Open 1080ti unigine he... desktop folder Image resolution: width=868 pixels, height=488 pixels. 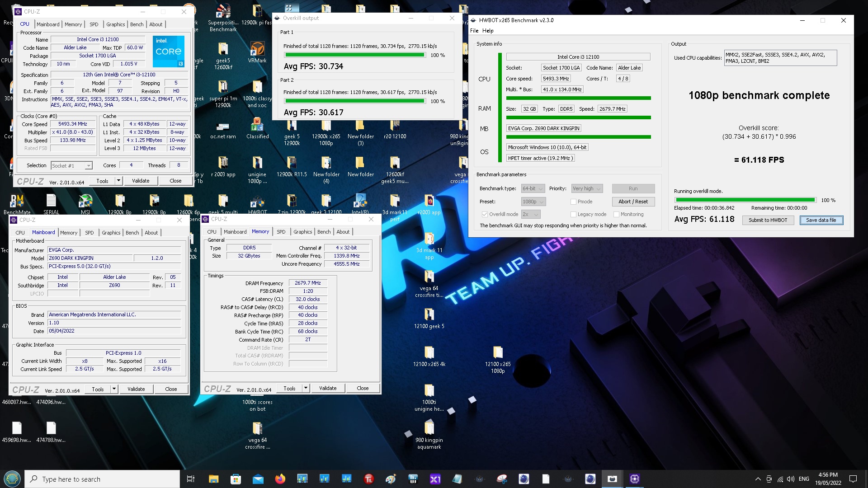tap(429, 398)
